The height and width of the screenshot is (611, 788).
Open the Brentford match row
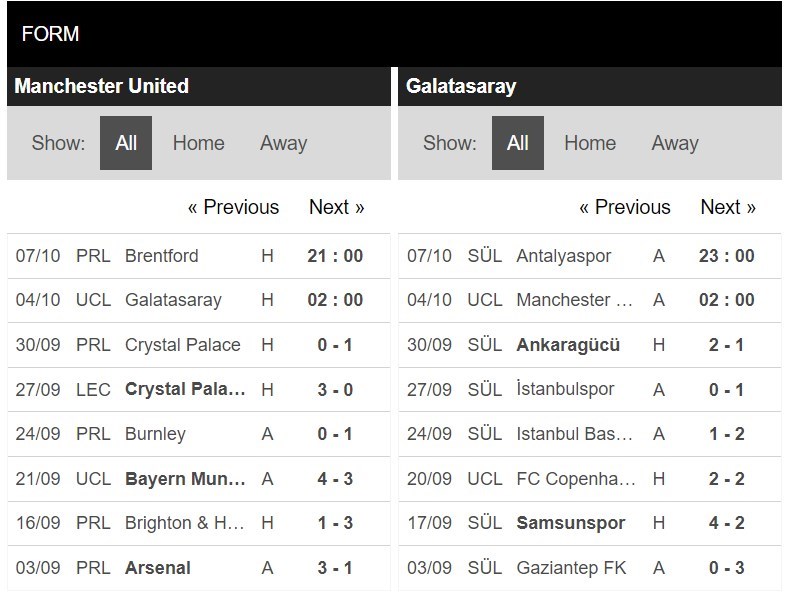coord(161,256)
